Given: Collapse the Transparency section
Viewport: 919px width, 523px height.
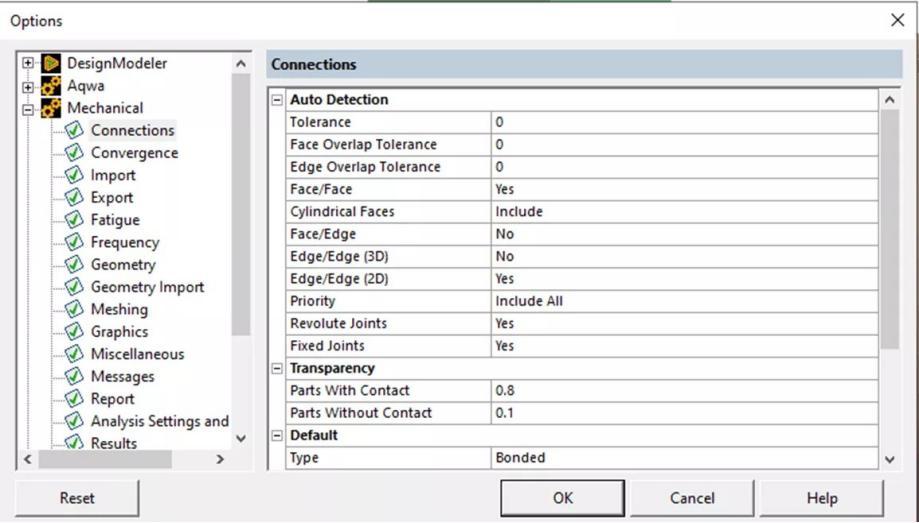Looking at the screenshot, I should click(277, 369).
